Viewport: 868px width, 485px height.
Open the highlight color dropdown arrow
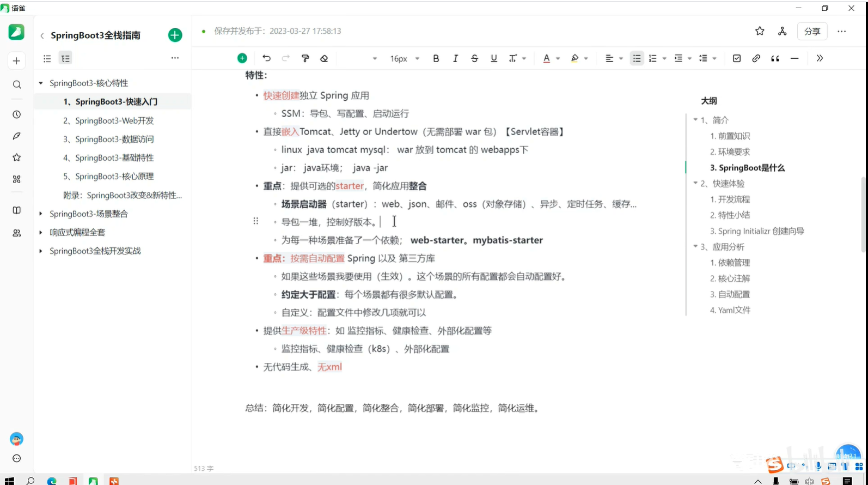coord(586,58)
